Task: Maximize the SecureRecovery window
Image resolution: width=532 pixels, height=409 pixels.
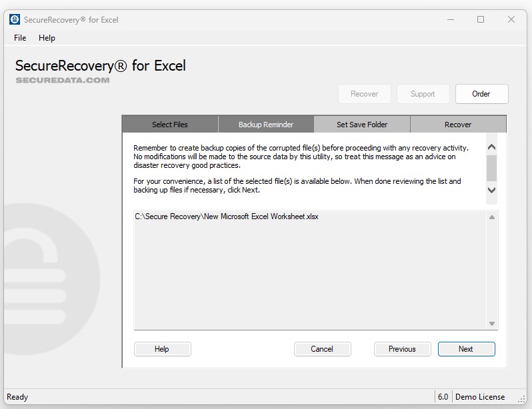Action: pos(481,19)
